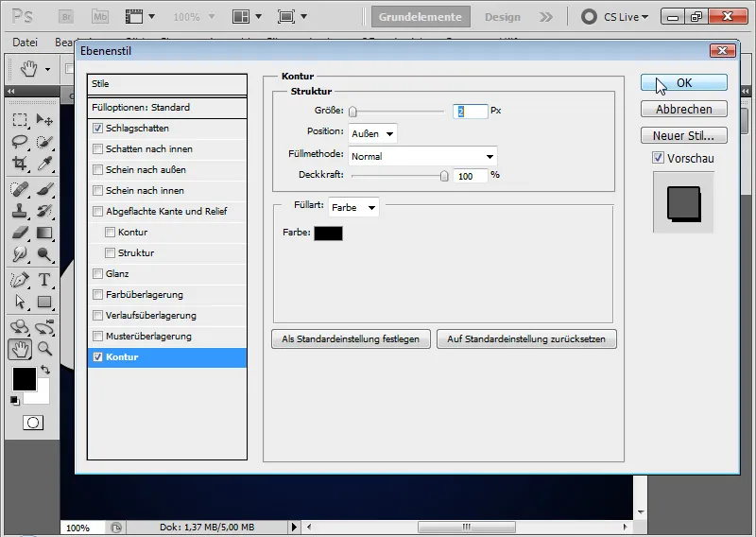Screen dimensions: 756x537
Task: Toggle Quick Mask mode
Action: click(33, 424)
